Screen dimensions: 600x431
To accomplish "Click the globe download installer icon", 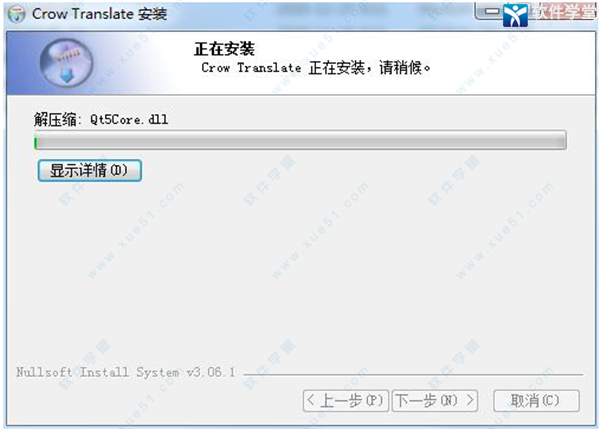I will [67, 62].
